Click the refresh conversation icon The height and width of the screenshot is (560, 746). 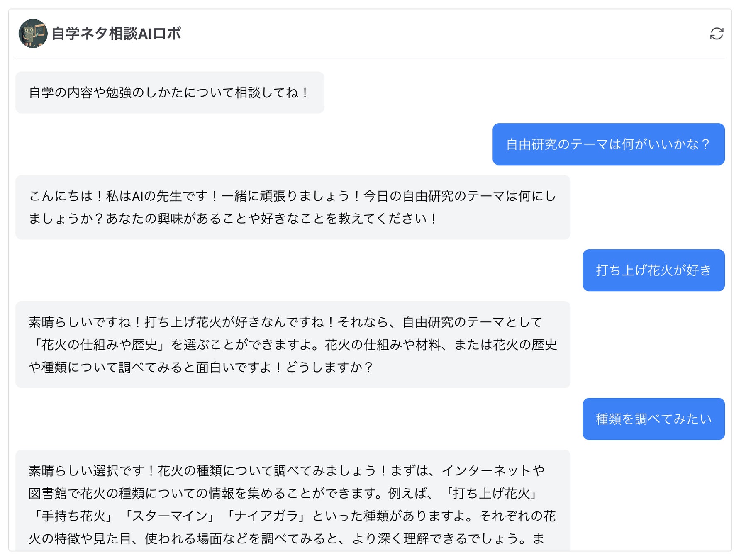(716, 34)
